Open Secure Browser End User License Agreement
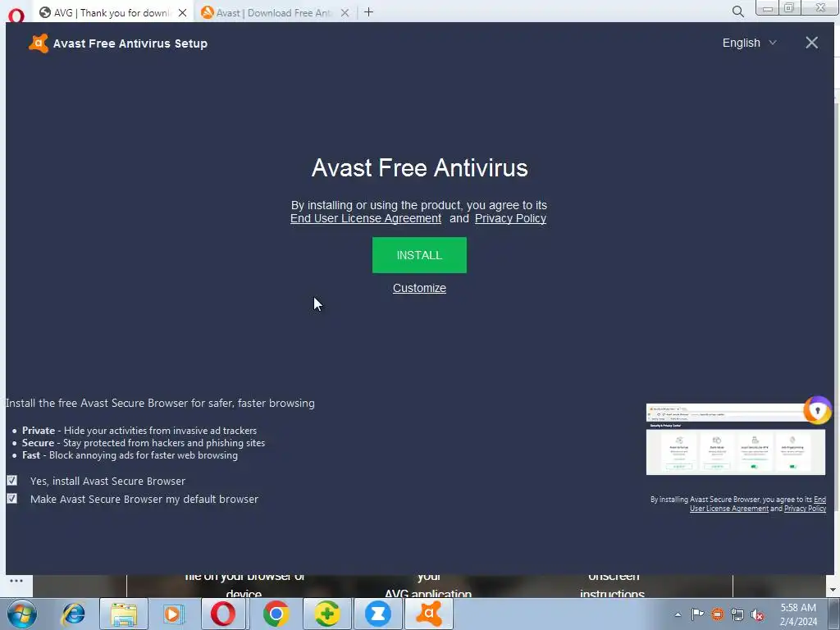This screenshot has width=840, height=630. pyautogui.click(x=757, y=504)
